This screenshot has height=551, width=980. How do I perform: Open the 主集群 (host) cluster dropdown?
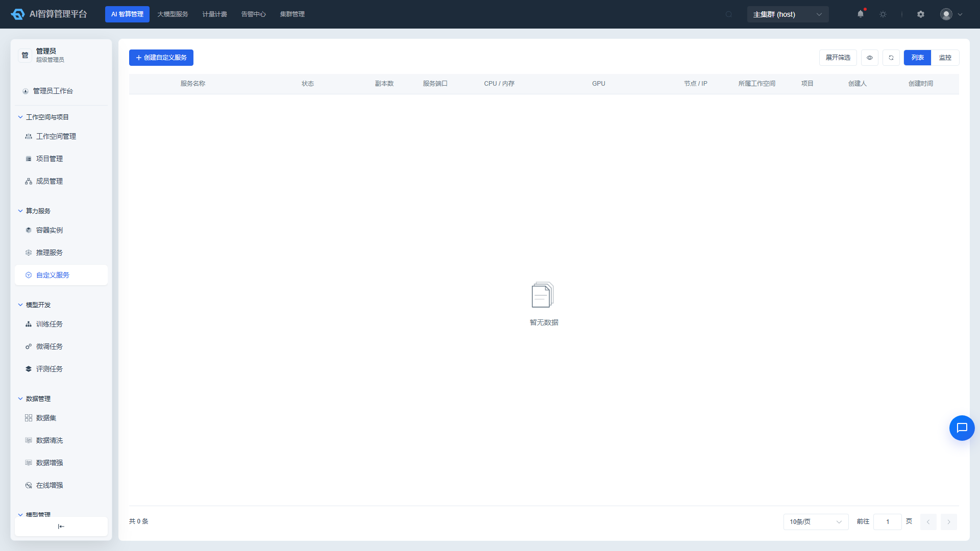pos(788,14)
